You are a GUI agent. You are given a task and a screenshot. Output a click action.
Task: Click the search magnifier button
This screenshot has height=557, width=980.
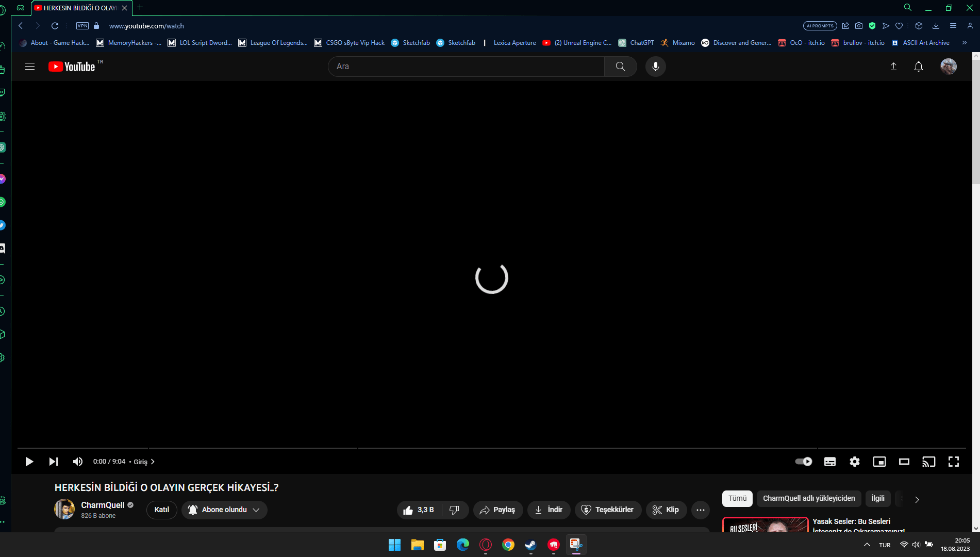pyautogui.click(x=620, y=67)
